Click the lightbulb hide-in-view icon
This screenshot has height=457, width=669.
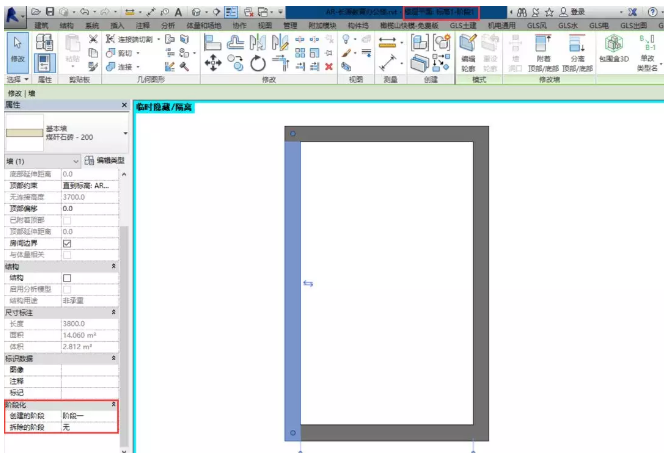point(346,39)
